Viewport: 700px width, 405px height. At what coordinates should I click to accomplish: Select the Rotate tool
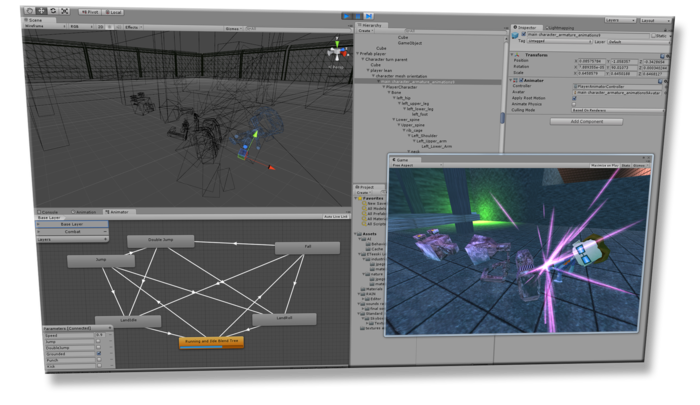click(53, 11)
